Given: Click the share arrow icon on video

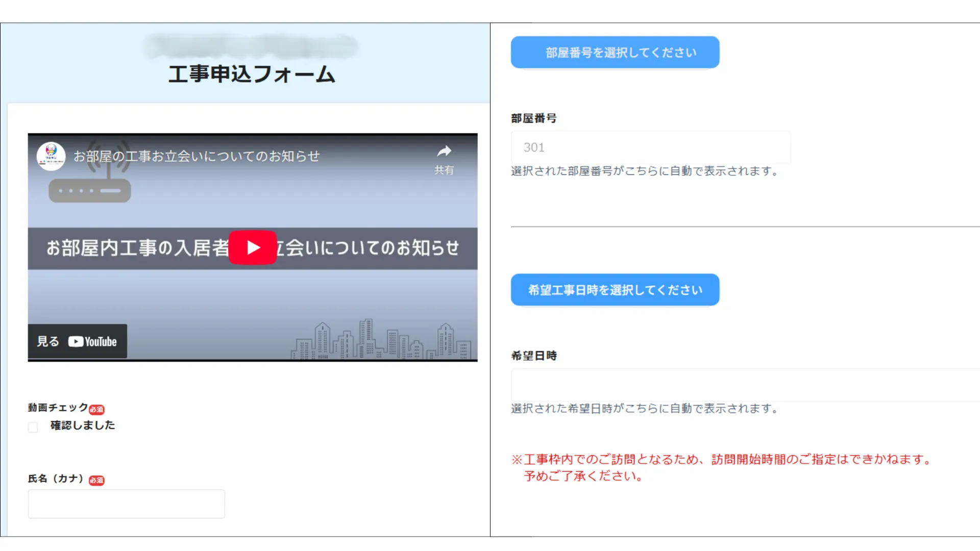Looking at the screenshot, I should click(444, 152).
